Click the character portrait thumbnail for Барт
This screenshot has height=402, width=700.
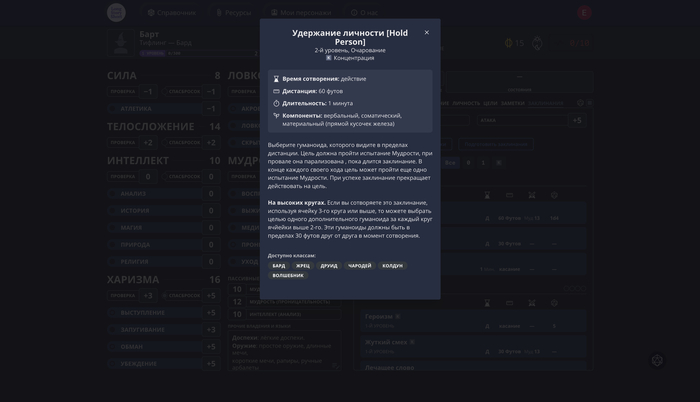click(x=121, y=43)
